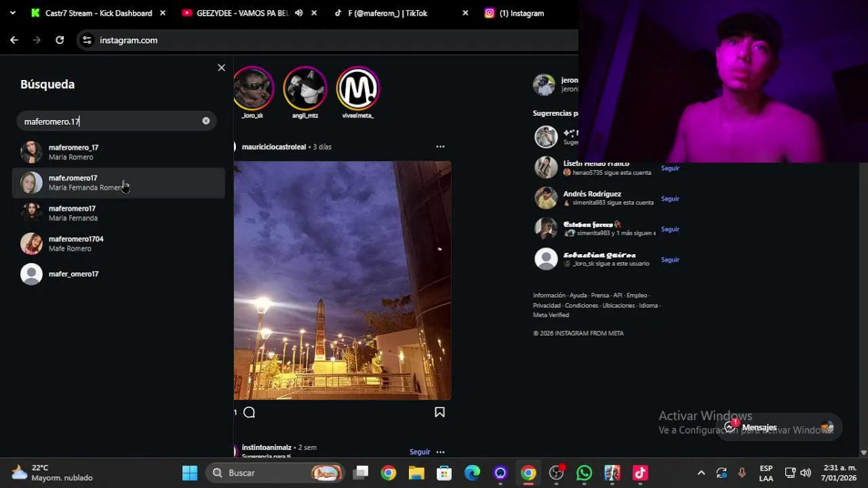This screenshot has width=868, height=488.
Task: Go forward in browser
Action: tap(37, 40)
